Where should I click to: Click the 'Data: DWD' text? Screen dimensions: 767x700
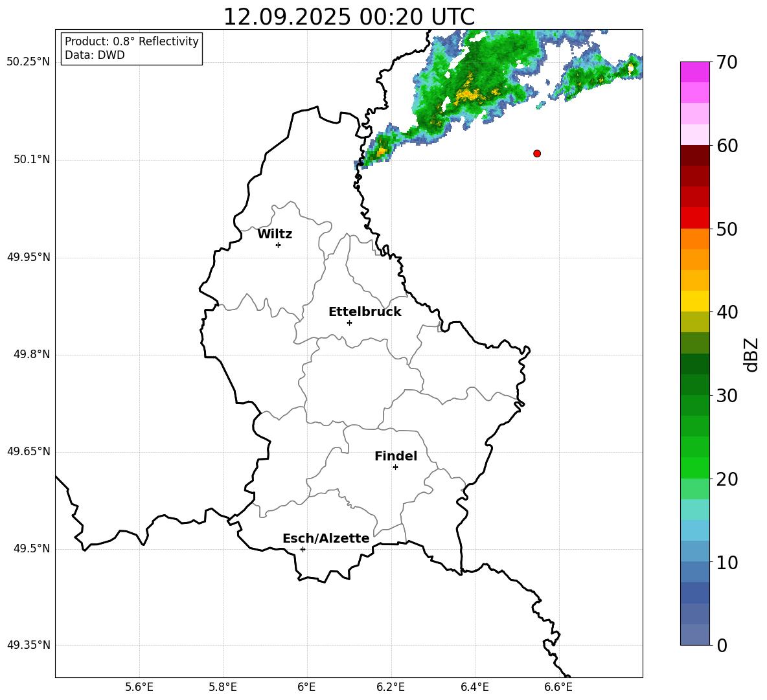point(95,55)
